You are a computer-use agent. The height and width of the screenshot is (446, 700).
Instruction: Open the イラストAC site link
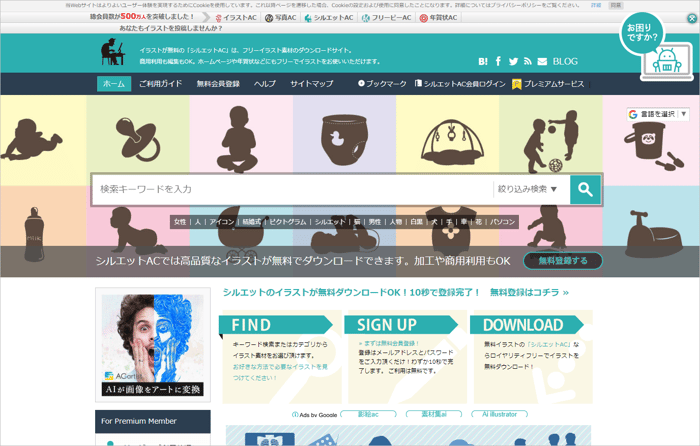236,18
